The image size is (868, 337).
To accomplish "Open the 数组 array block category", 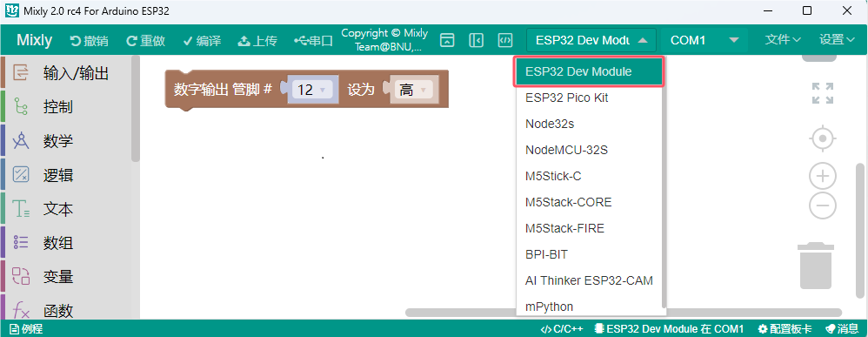I will (65, 243).
